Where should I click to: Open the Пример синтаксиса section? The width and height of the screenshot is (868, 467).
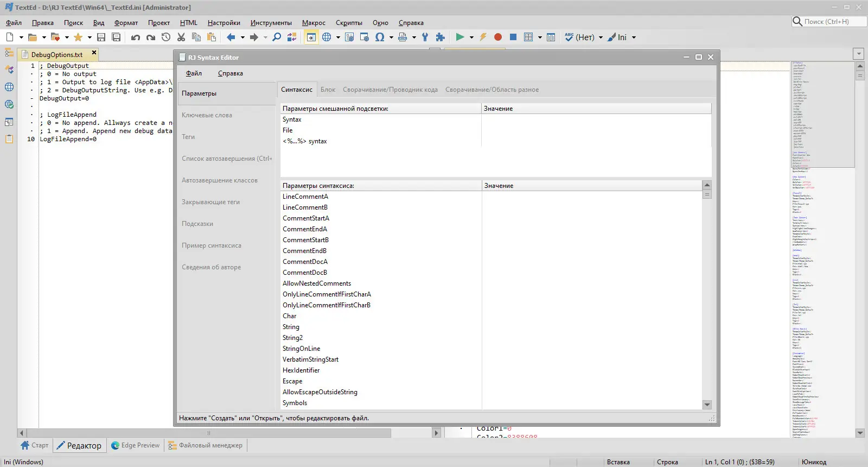(227, 245)
